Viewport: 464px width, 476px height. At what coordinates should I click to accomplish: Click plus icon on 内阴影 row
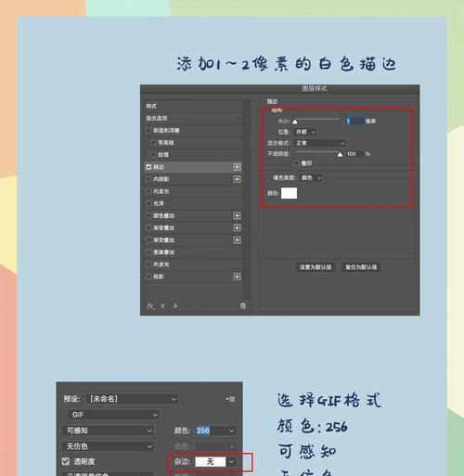[x=237, y=179]
